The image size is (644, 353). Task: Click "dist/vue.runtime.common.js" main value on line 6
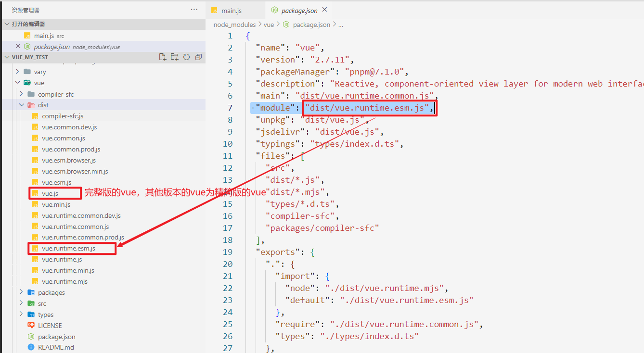(x=364, y=96)
